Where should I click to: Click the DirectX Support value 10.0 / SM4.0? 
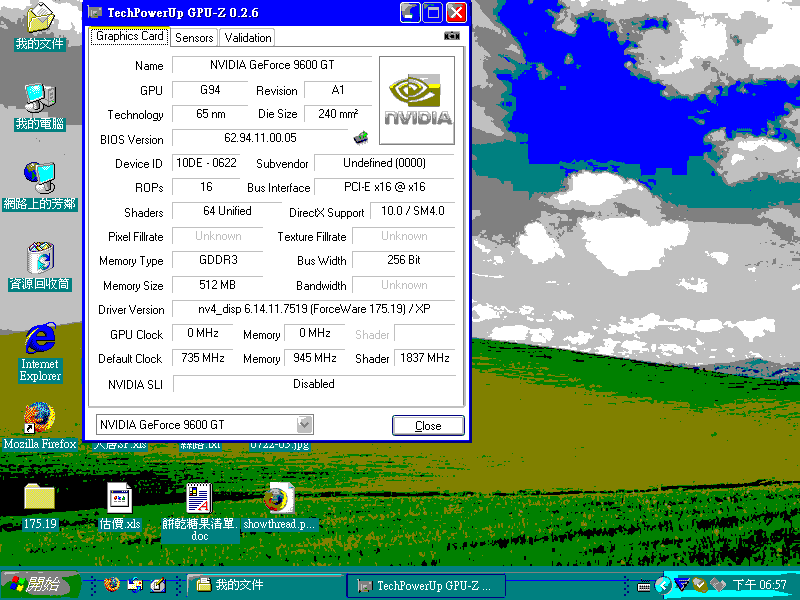412,211
